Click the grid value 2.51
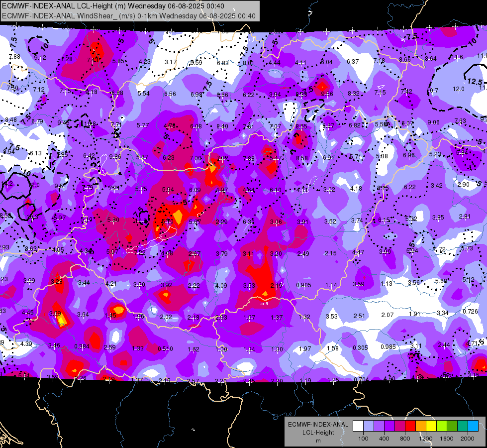This screenshot has width=487, height=448. [359, 316]
